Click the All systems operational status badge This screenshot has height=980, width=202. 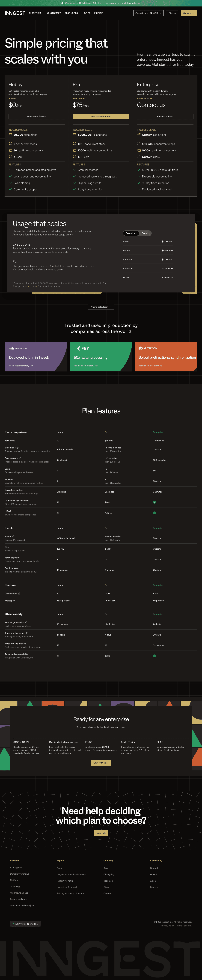point(25,924)
